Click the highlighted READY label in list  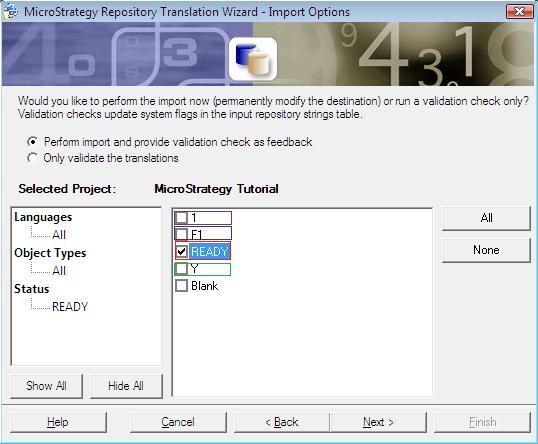209,252
